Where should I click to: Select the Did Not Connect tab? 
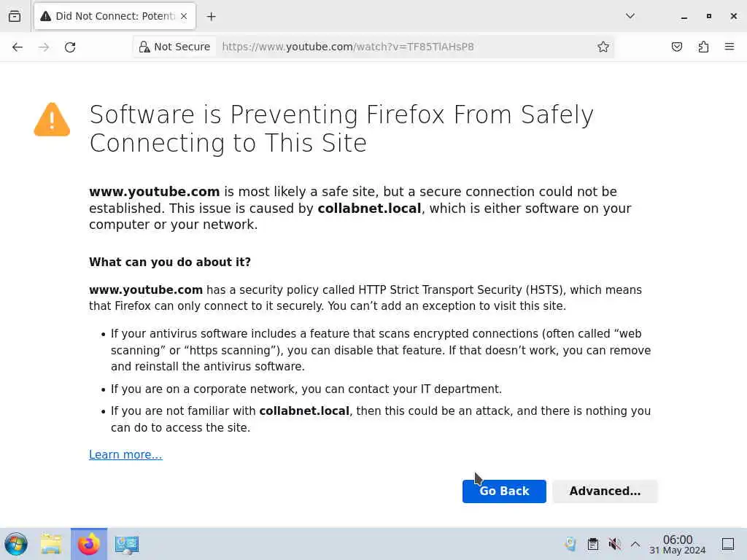pyautogui.click(x=109, y=16)
